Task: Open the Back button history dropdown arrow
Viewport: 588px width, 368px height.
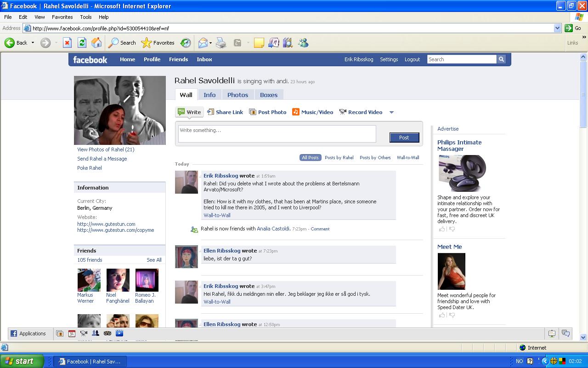Action: [x=33, y=43]
